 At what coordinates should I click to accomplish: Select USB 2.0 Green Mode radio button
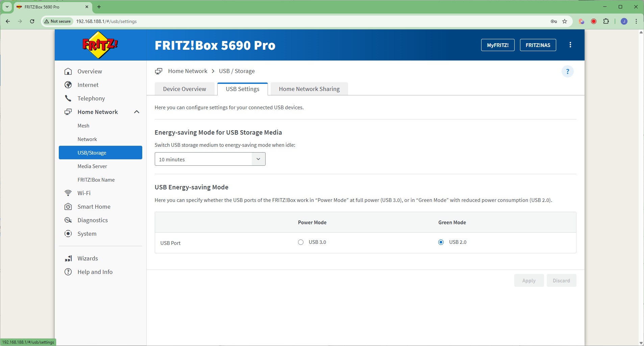441,242
